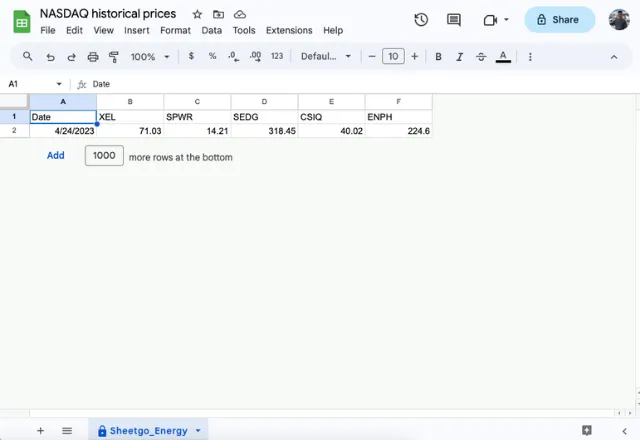Activate the paint format tool
640x440 pixels.
[x=114, y=57]
